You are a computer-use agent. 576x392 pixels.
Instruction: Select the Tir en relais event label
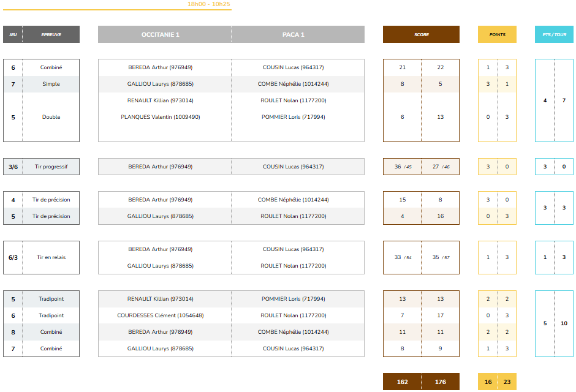(x=51, y=258)
